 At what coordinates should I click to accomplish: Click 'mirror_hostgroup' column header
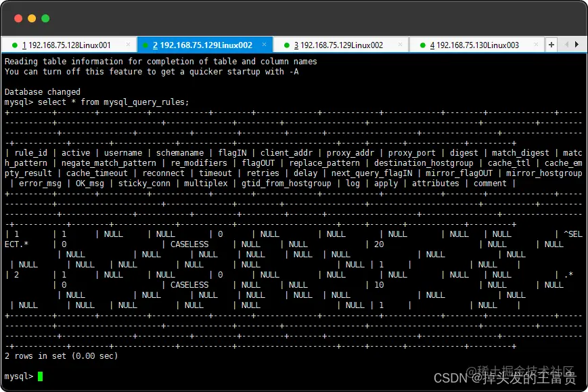tap(544, 173)
